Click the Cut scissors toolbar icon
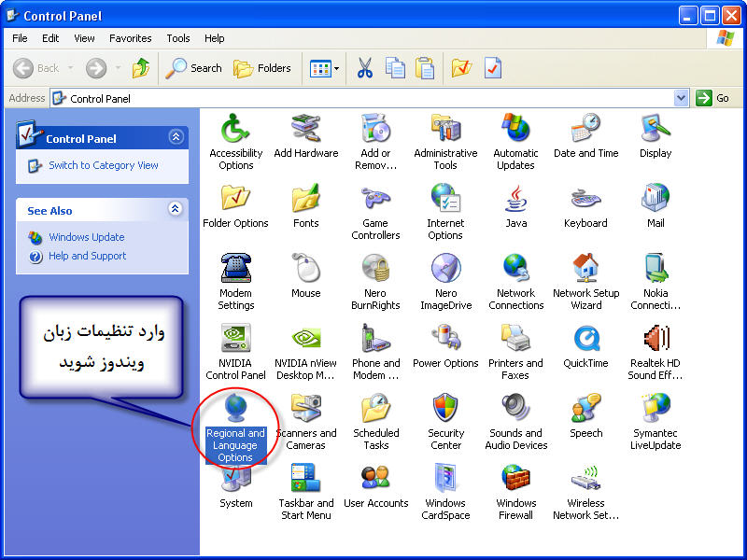 365,68
